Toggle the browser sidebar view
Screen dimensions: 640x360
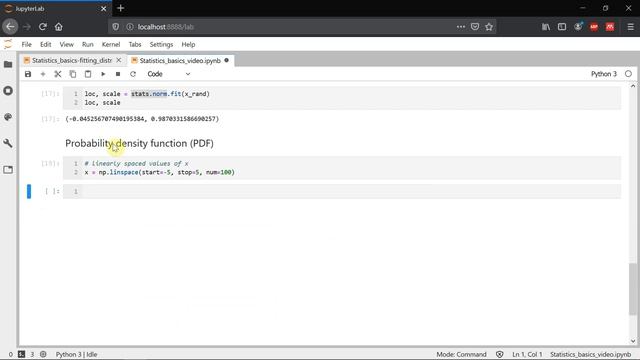pyautogui.click(x=562, y=27)
